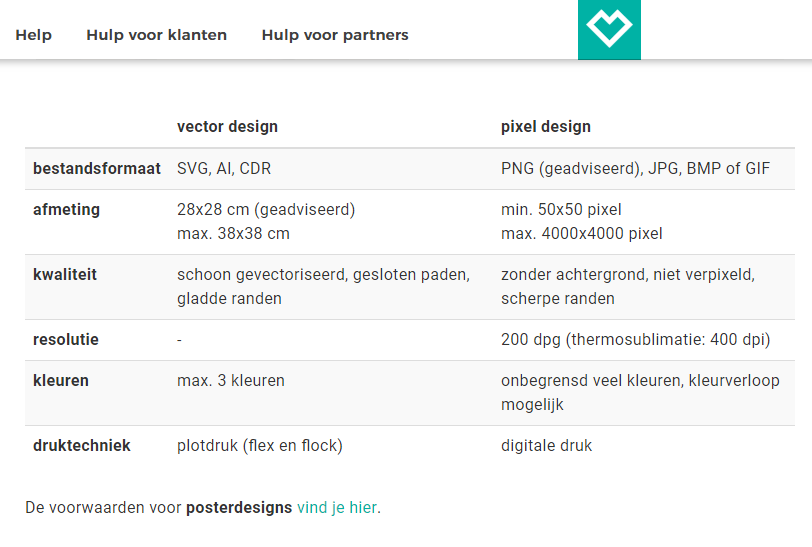Open Hulp voor partners section

point(335,35)
